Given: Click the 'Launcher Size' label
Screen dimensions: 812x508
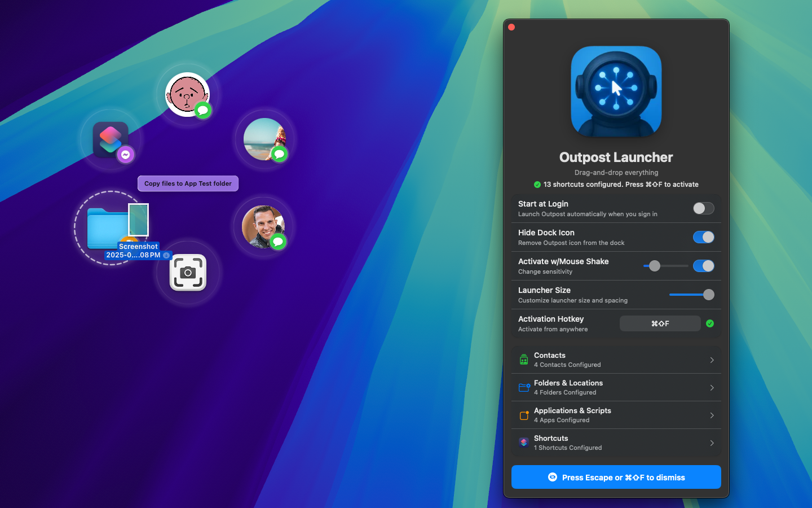Looking at the screenshot, I should (x=544, y=290).
